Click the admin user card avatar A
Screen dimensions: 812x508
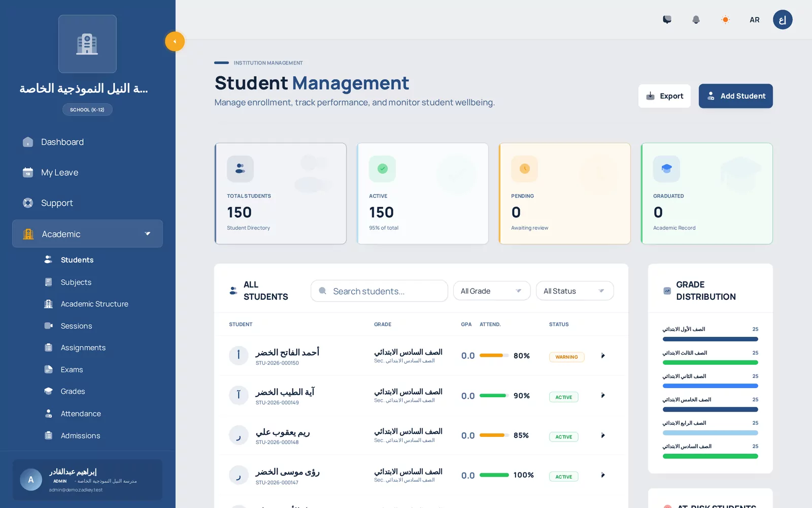pyautogui.click(x=31, y=480)
